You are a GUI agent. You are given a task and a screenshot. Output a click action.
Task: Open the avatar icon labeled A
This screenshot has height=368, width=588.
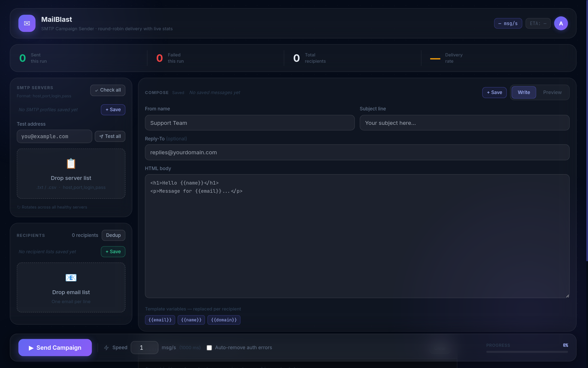(x=561, y=23)
